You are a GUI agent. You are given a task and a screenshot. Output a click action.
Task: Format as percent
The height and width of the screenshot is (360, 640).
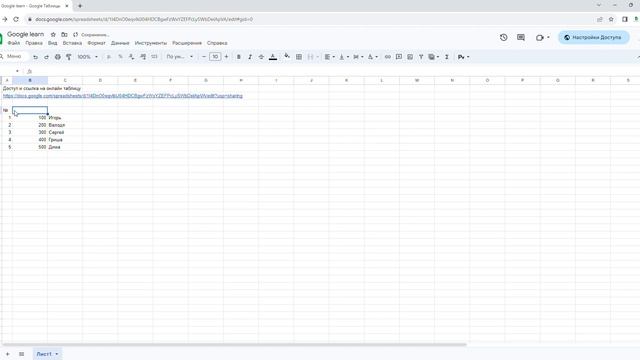120,57
